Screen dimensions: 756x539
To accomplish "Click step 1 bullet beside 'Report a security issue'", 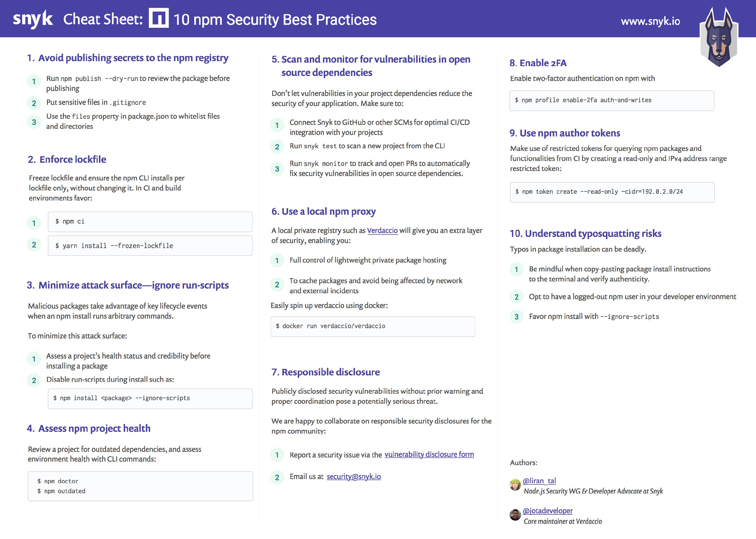I will (x=277, y=455).
